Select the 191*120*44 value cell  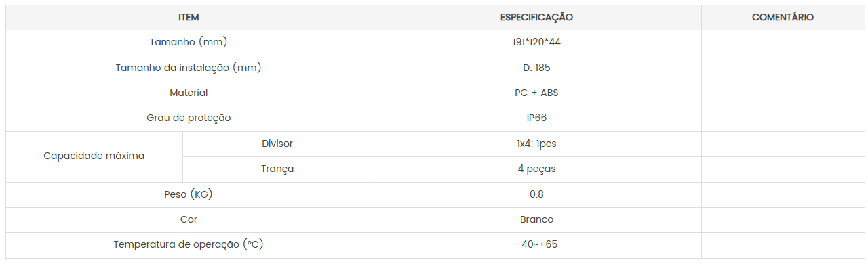coord(536,43)
